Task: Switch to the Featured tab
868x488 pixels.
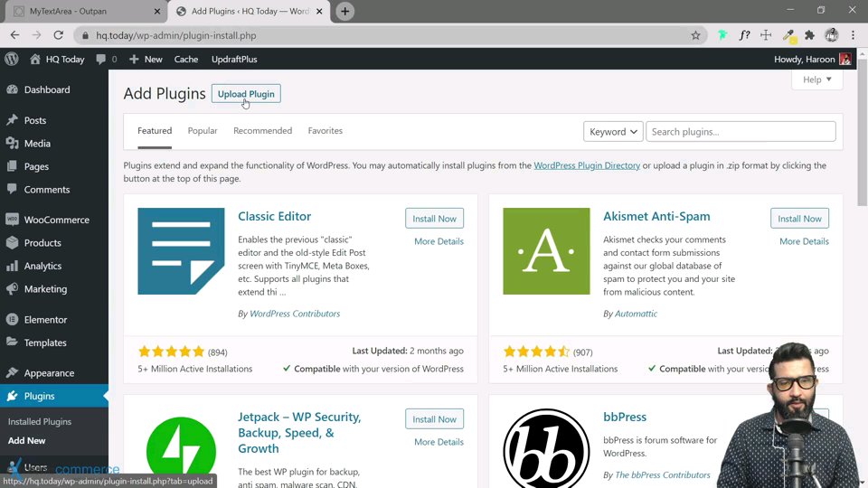Action: click(x=155, y=131)
